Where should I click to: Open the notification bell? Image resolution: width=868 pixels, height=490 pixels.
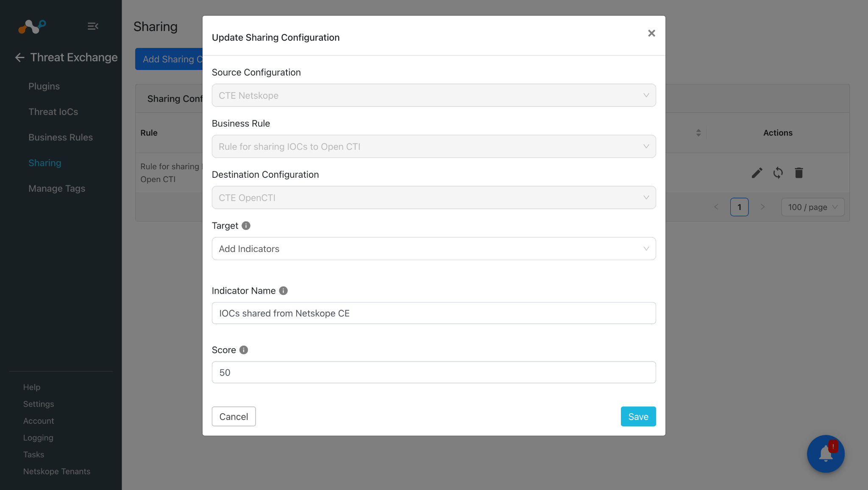[x=826, y=454]
